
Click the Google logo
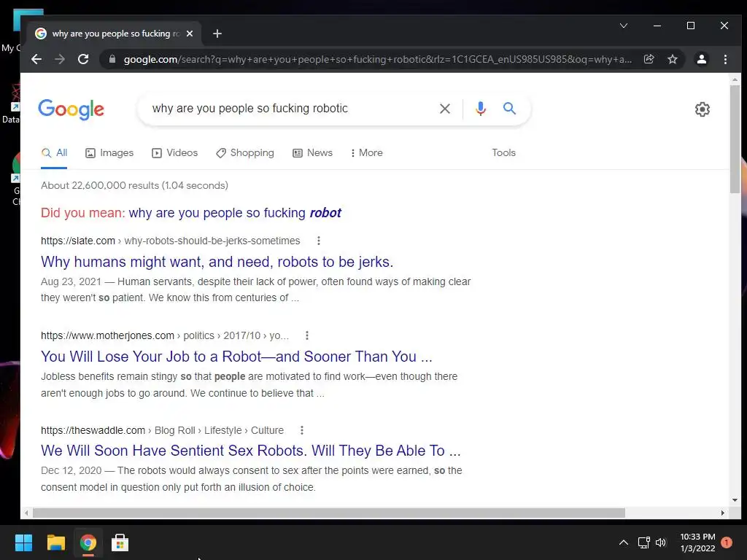click(71, 109)
